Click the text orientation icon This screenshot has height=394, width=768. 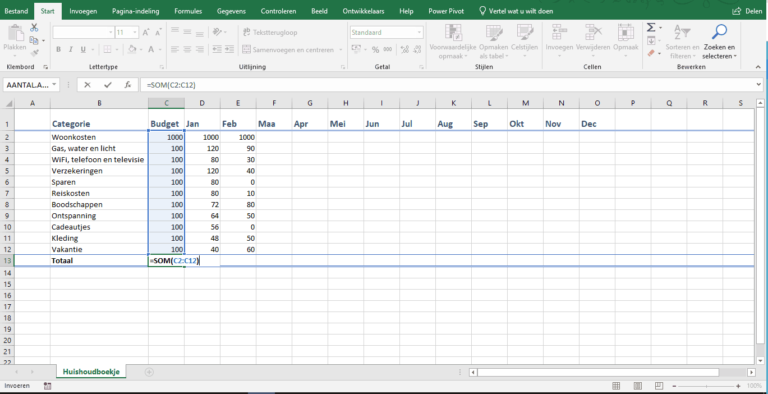217,32
